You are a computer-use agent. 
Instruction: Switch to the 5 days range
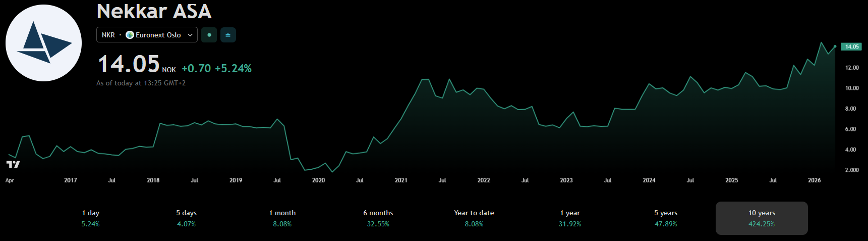pos(187,218)
